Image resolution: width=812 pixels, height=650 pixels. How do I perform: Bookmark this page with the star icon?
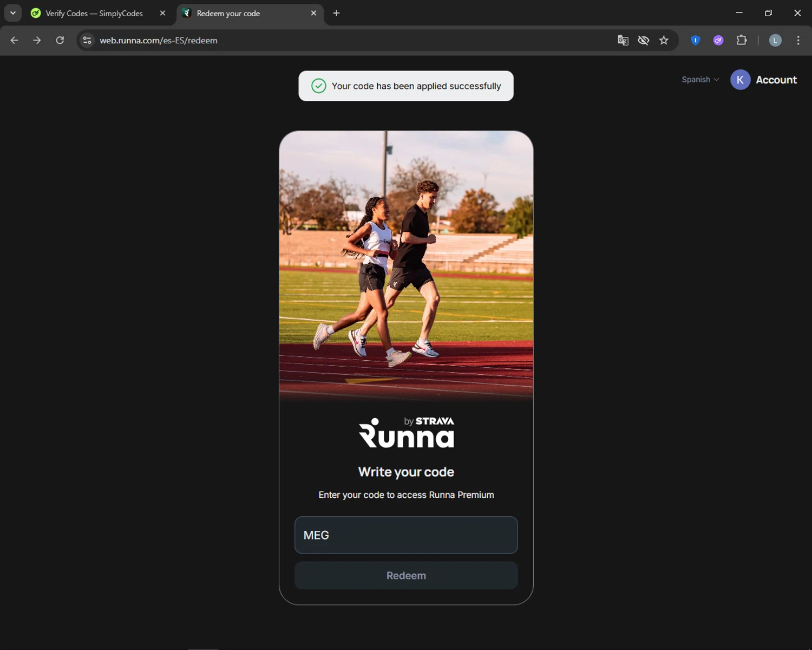click(x=664, y=40)
